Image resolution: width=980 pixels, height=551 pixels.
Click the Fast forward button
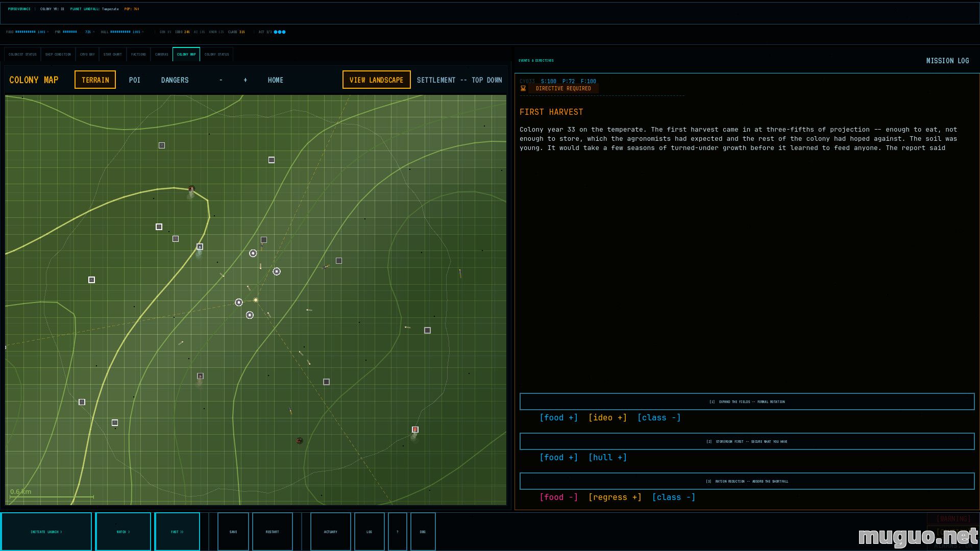pyautogui.click(x=177, y=532)
